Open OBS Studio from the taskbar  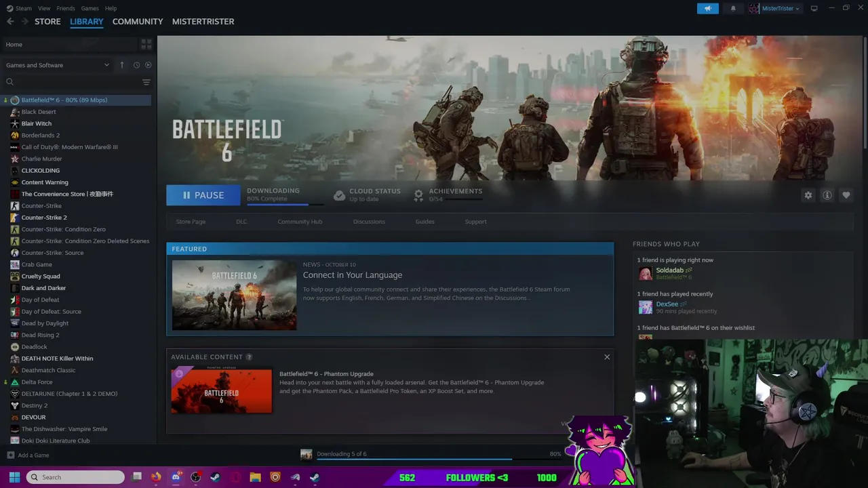pyautogui.click(x=196, y=477)
